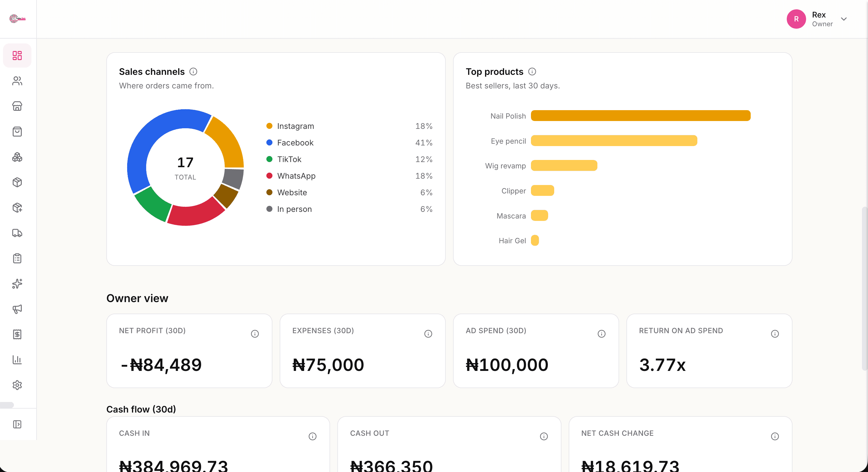Show info for Ad Spend (30D) card
Screen dimensions: 868x472
(601, 334)
